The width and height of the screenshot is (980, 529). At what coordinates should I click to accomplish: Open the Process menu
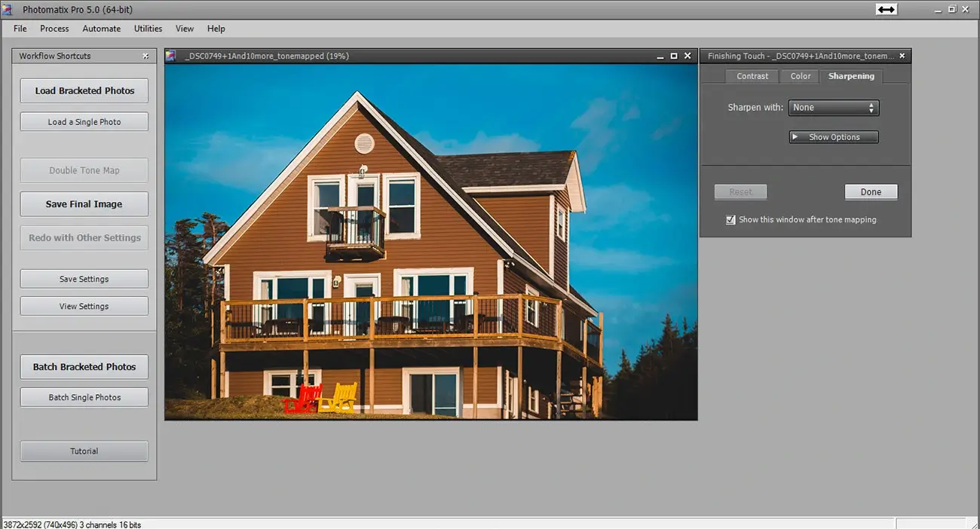(54, 29)
